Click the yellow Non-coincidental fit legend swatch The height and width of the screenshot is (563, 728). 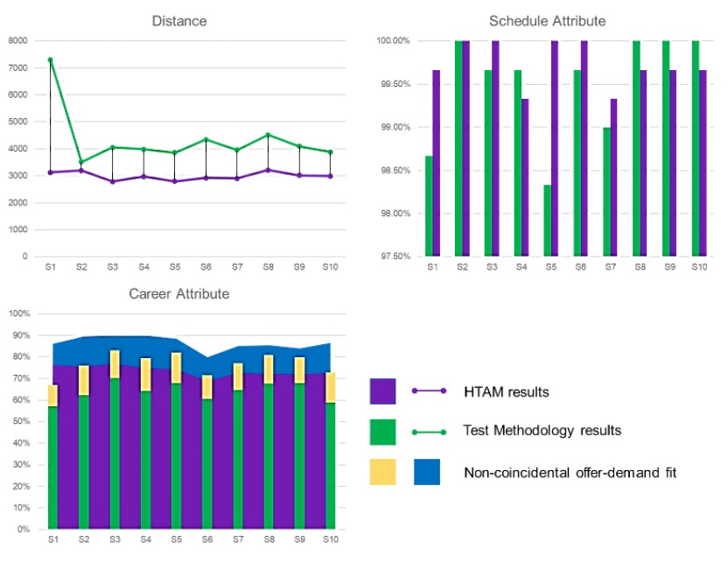point(384,472)
